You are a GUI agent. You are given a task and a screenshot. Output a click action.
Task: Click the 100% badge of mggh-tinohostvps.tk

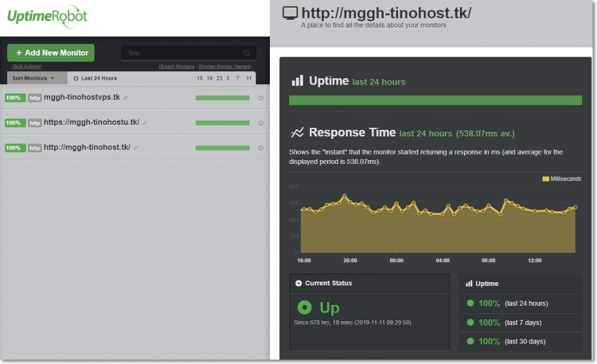point(15,98)
